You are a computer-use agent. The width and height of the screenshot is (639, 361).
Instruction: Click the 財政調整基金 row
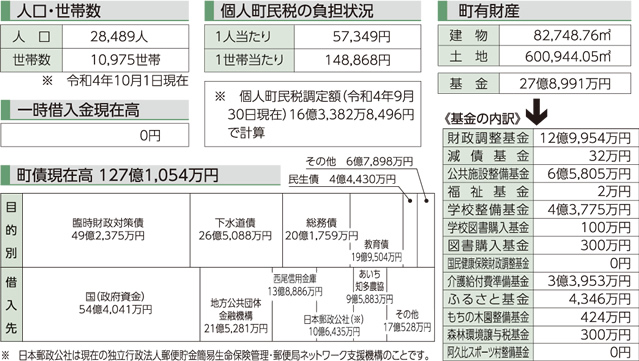(x=540, y=138)
